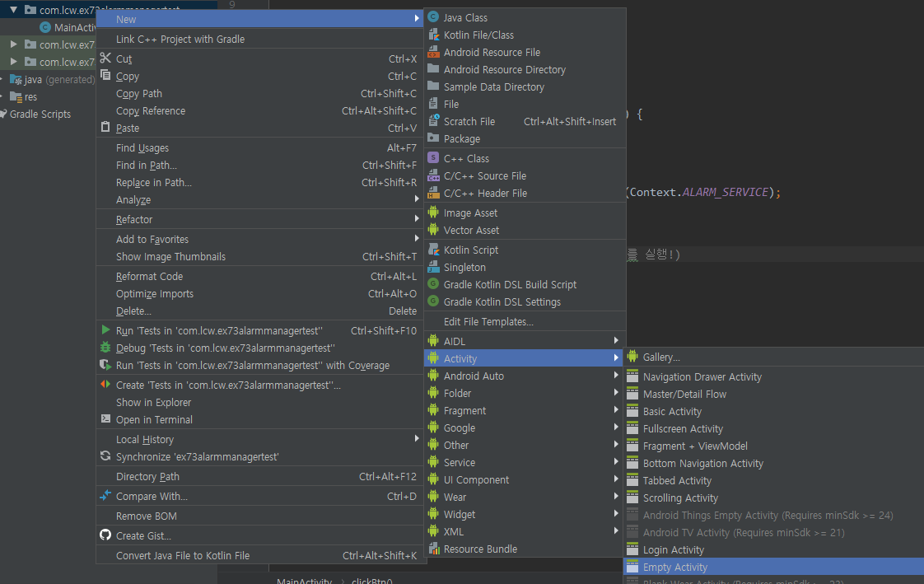This screenshot has height=584, width=924.
Task: Click the Compare With arrows icon
Action: (x=105, y=496)
